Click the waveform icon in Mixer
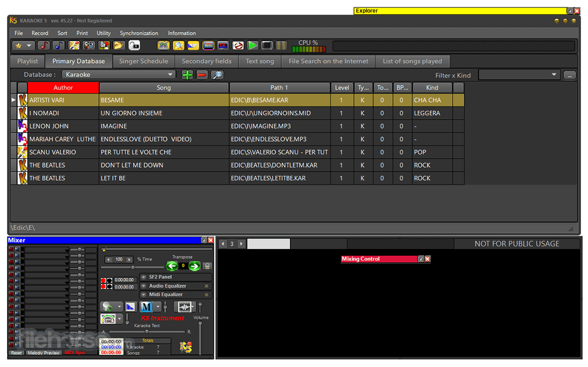This screenshot has width=588, height=367. [x=184, y=307]
